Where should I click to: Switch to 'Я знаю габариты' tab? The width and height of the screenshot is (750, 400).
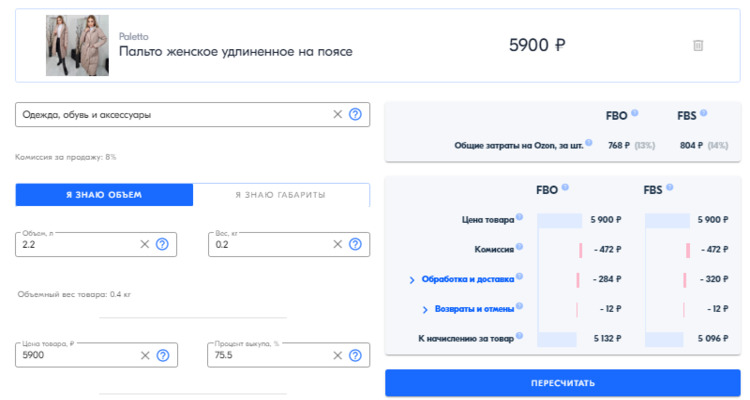click(281, 195)
